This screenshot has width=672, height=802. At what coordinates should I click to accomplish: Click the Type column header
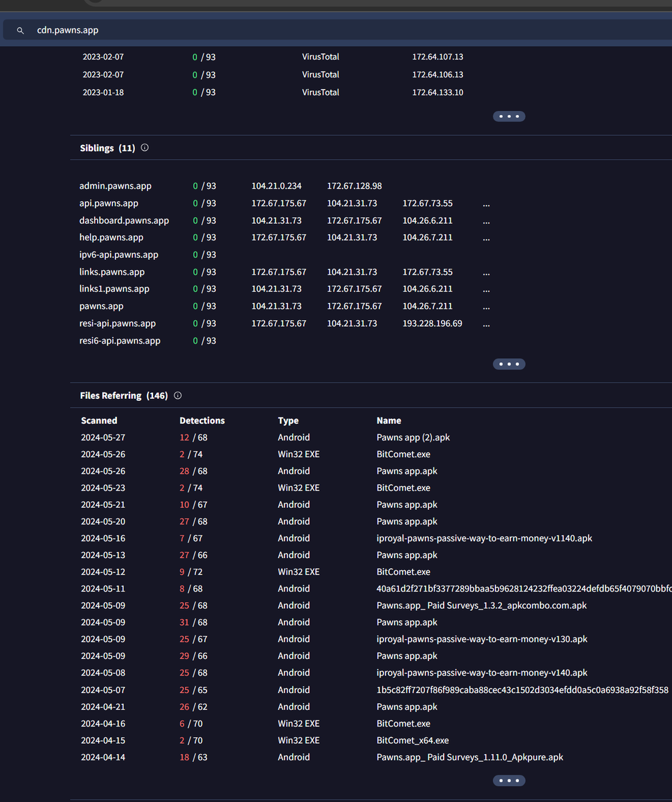click(289, 420)
